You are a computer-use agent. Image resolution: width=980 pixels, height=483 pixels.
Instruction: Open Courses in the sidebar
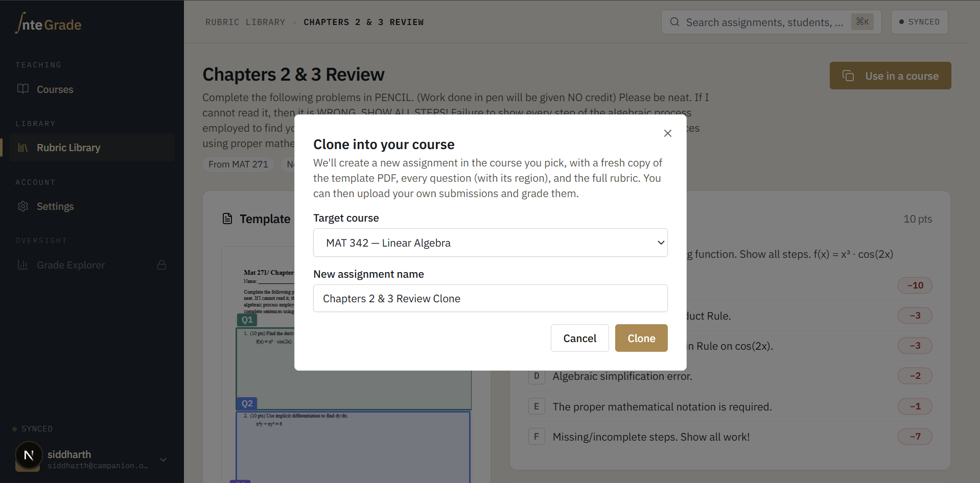click(x=92, y=89)
